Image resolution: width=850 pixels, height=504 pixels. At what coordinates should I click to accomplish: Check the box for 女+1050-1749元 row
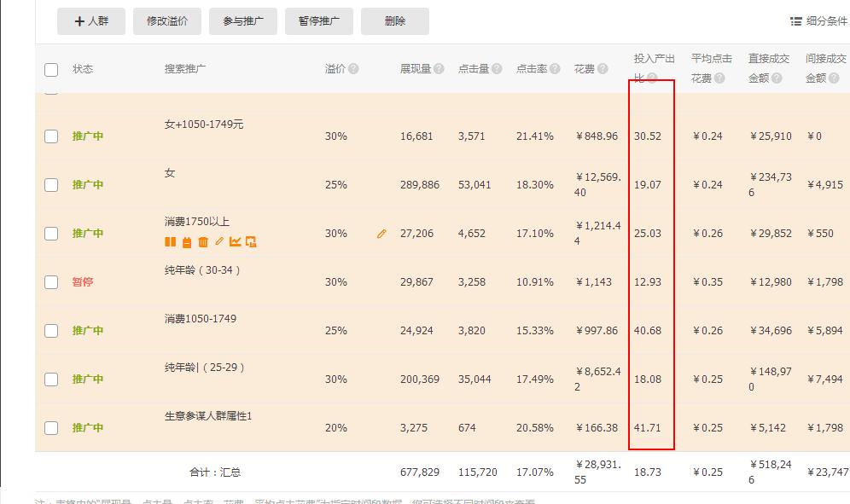[51, 136]
